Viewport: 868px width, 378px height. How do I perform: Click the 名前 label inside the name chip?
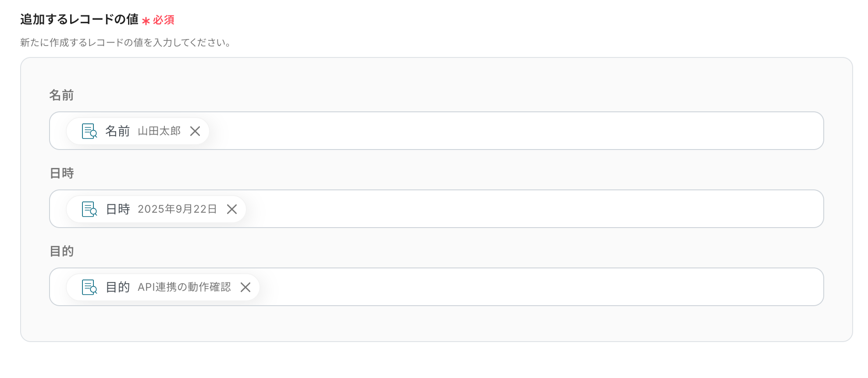coord(117,131)
